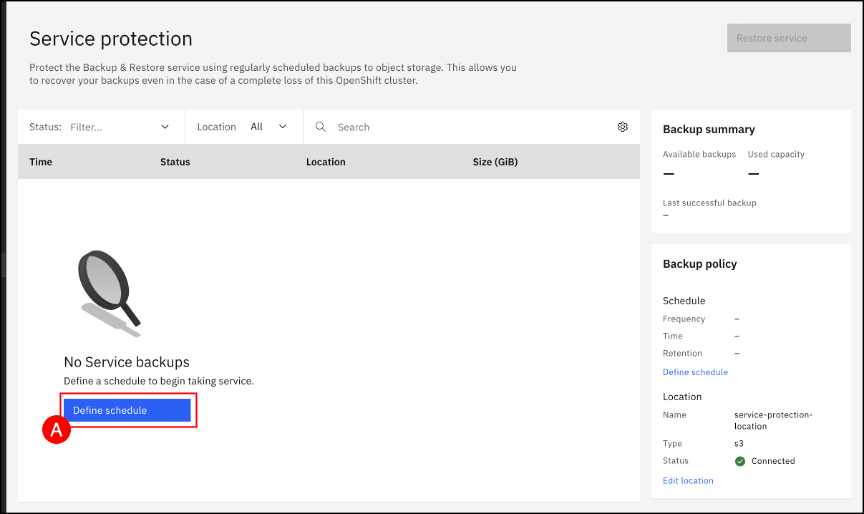Expand the Status filter dropdown chevron
The width and height of the screenshot is (864, 514).
[x=165, y=127]
